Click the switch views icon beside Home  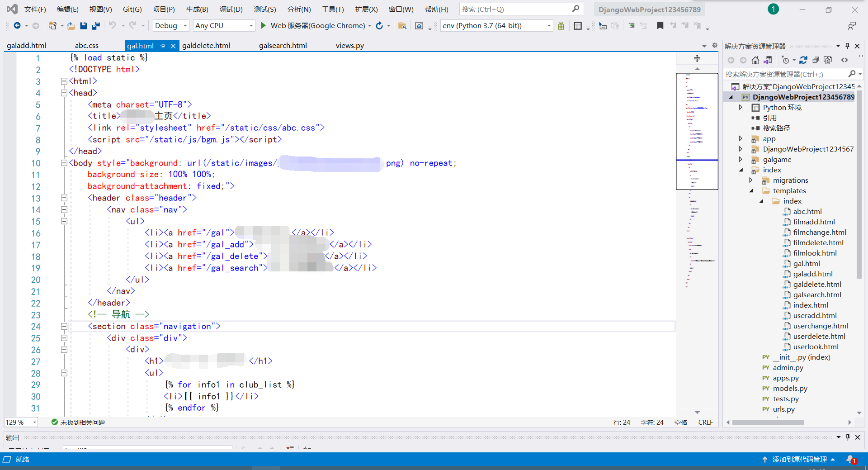click(x=768, y=60)
